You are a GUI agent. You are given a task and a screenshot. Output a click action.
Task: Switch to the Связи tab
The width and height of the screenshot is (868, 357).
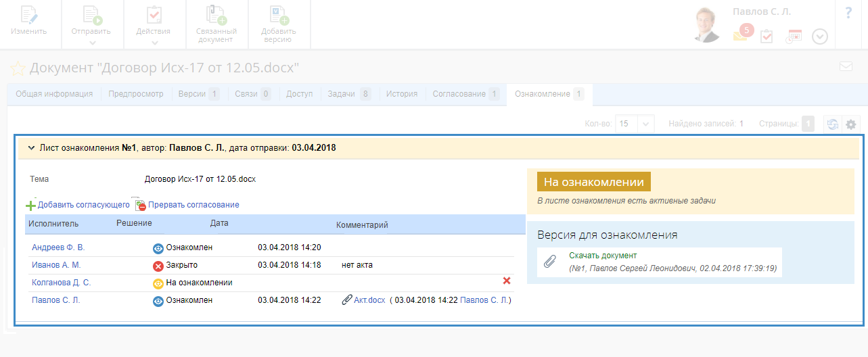click(x=252, y=94)
